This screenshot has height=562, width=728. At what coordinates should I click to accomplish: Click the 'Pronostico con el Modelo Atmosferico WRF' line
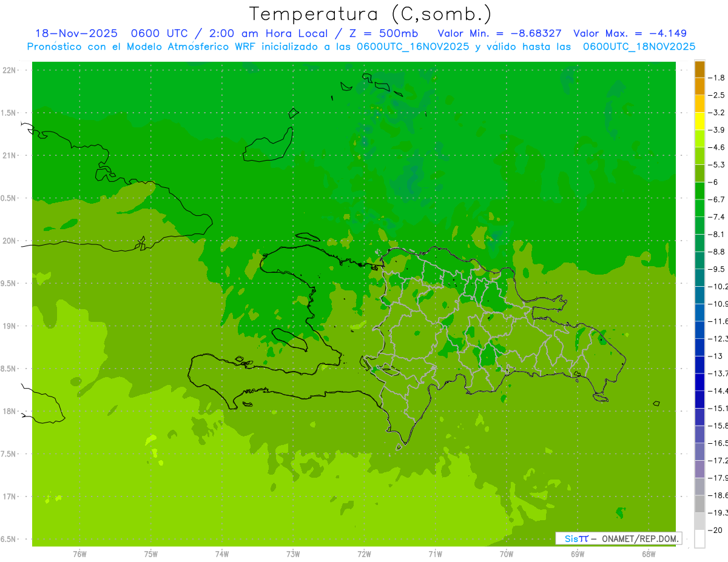362,47
